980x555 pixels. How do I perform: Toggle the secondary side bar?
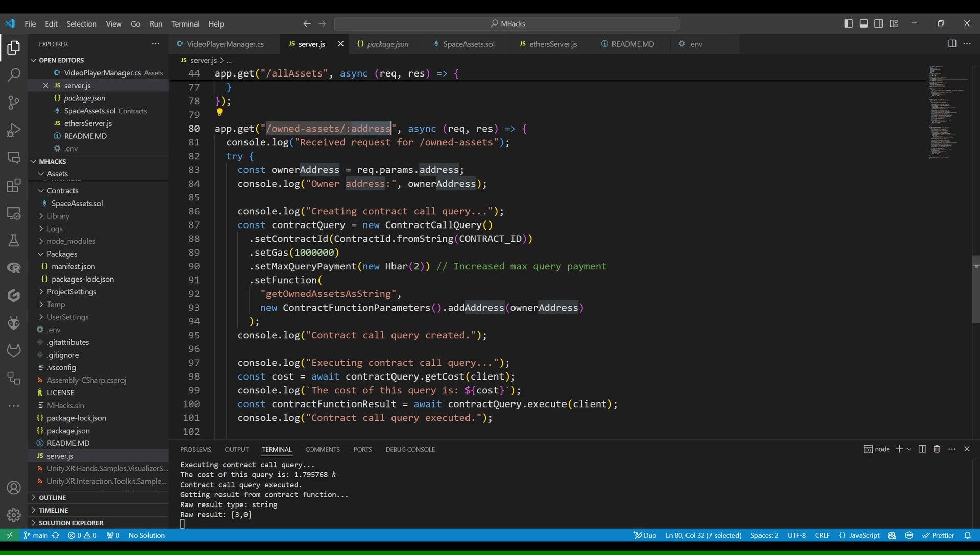(878, 23)
